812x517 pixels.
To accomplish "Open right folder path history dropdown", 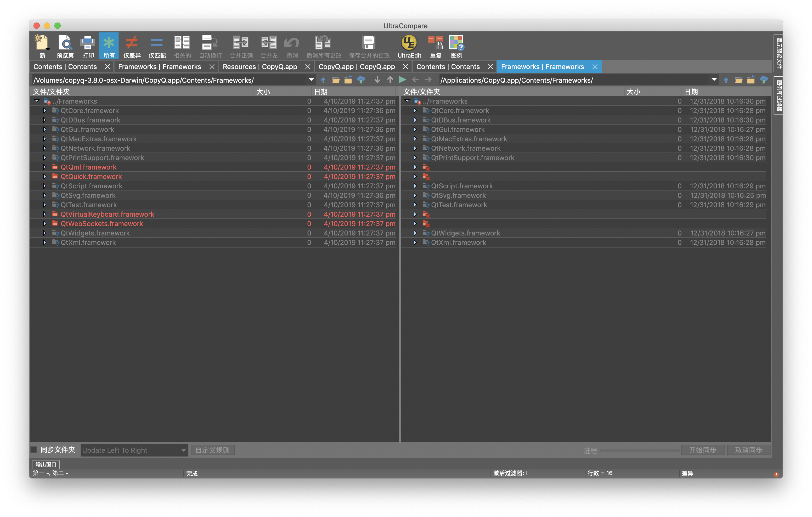I will 714,80.
